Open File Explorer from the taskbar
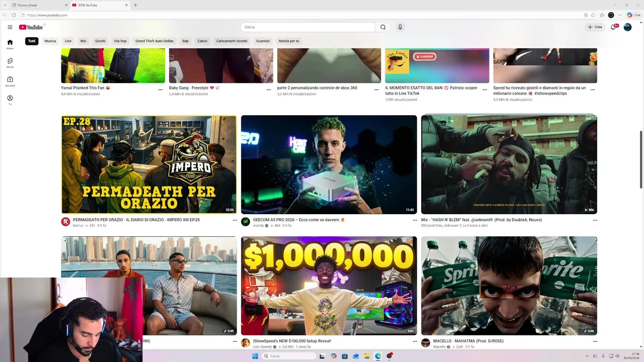644x362 pixels. [367, 356]
